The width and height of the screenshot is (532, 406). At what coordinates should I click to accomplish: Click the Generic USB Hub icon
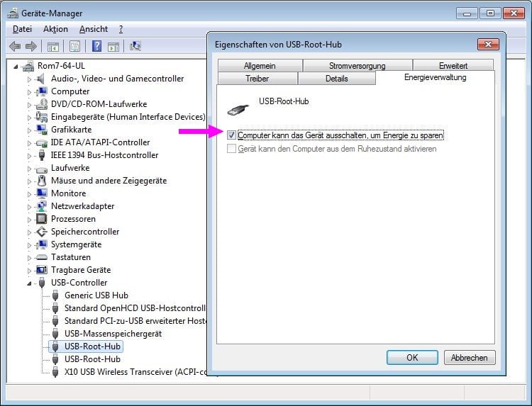click(x=55, y=295)
